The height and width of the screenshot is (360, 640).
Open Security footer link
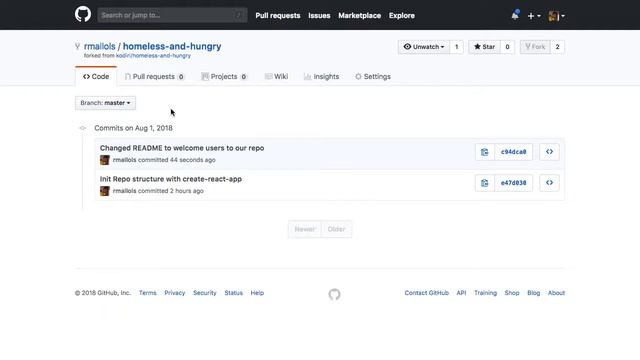205,293
